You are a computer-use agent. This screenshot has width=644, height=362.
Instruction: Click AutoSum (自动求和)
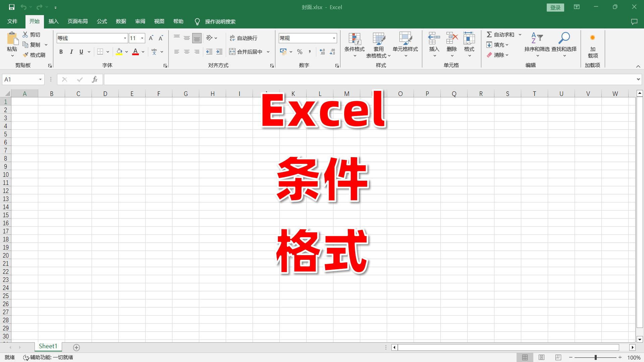tap(500, 35)
